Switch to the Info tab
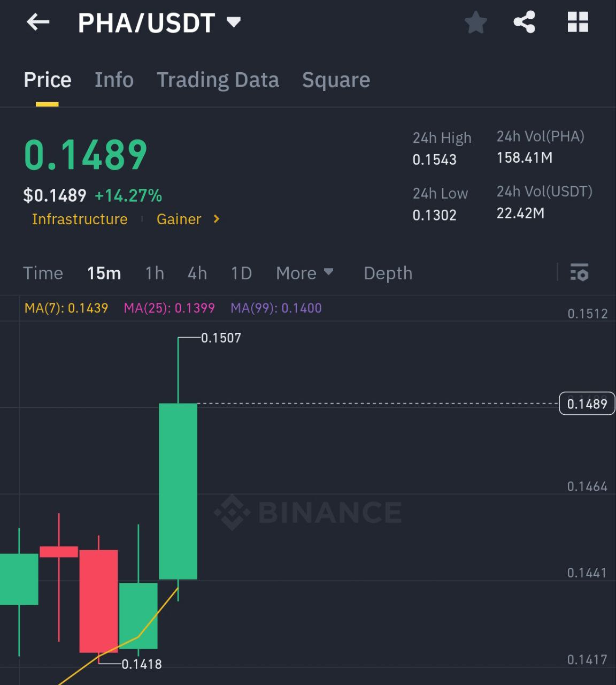 click(x=114, y=80)
